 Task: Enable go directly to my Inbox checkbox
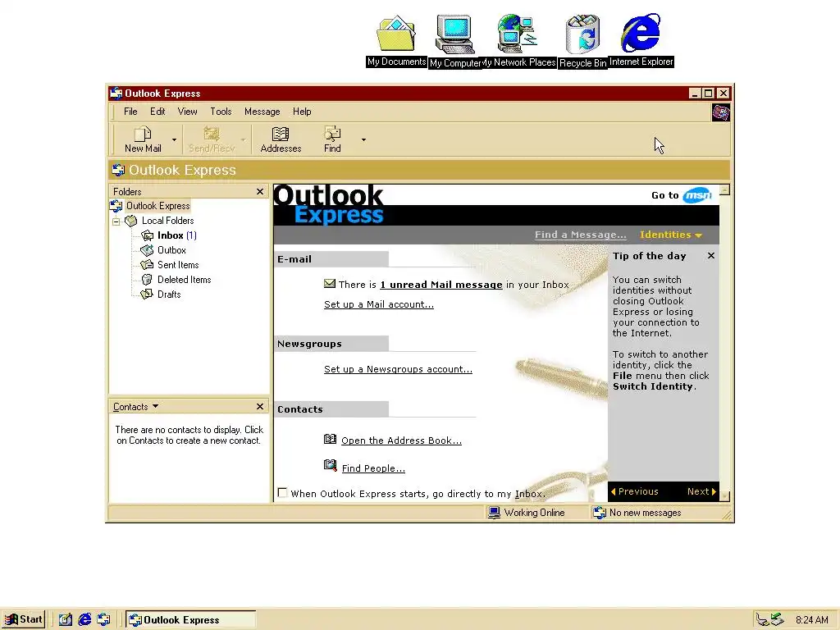(x=282, y=492)
